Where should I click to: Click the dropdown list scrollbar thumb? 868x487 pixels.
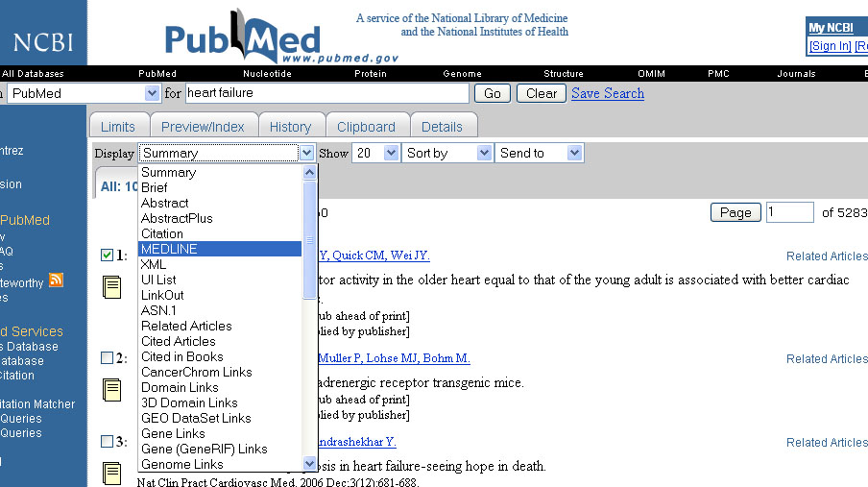[x=309, y=239]
